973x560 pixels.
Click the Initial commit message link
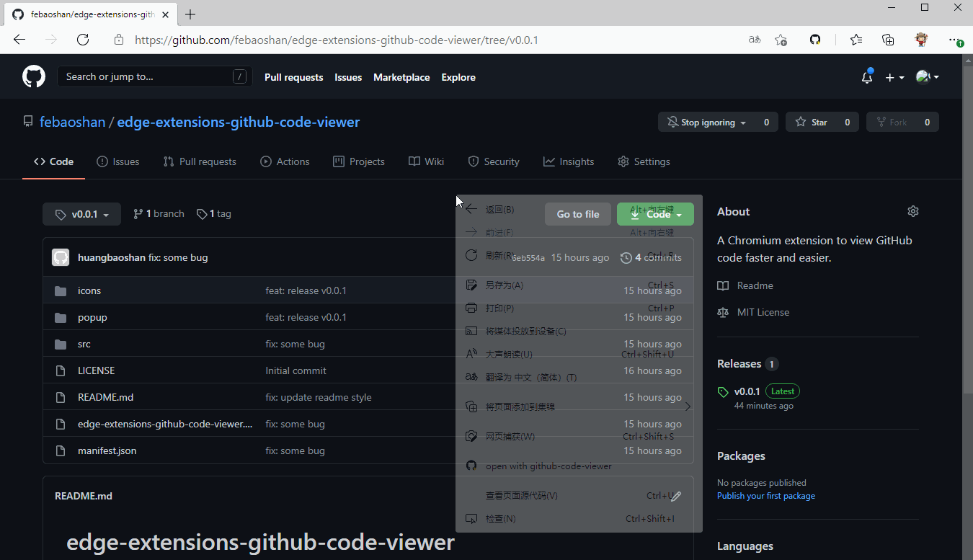point(296,370)
